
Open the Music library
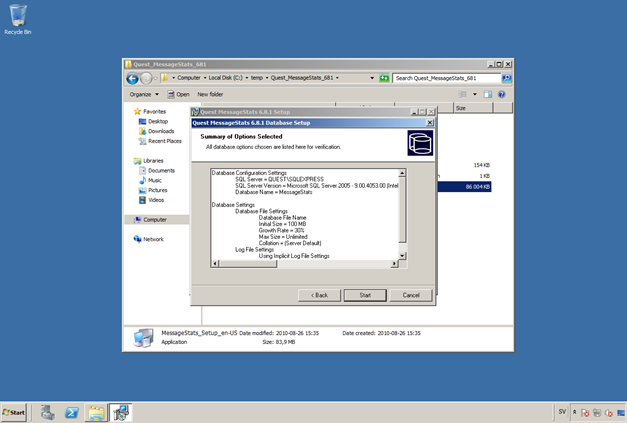(150, 180)
